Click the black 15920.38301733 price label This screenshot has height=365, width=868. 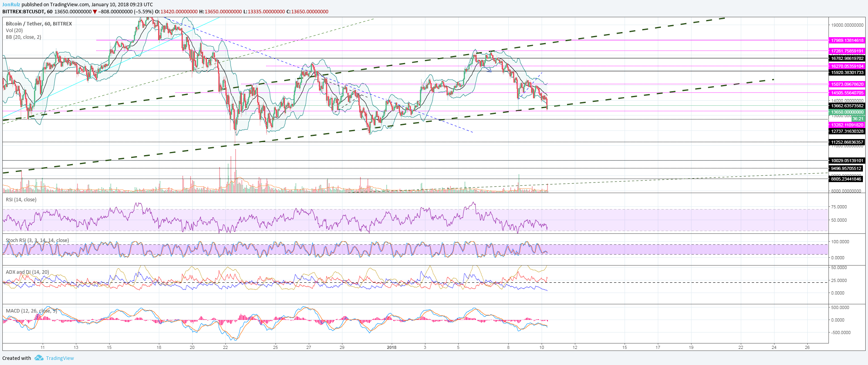(847, 72)
